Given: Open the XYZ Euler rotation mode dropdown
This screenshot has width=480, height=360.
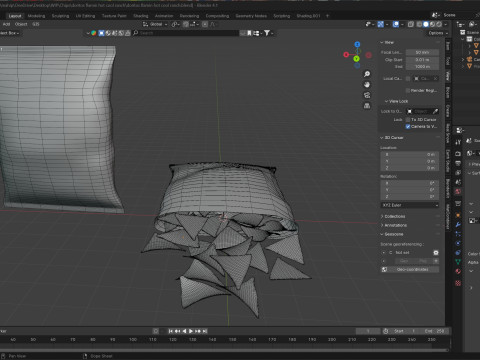Looking at the screenshot, I should tap(410, 205).
